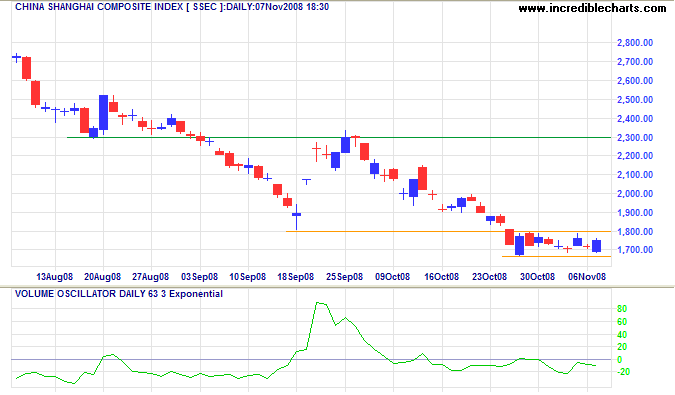Image resolution: width=675 pixels, height=395 pixels.
Task: Select the 1,900.00 price axis label
Action: [x=635, y=213]
